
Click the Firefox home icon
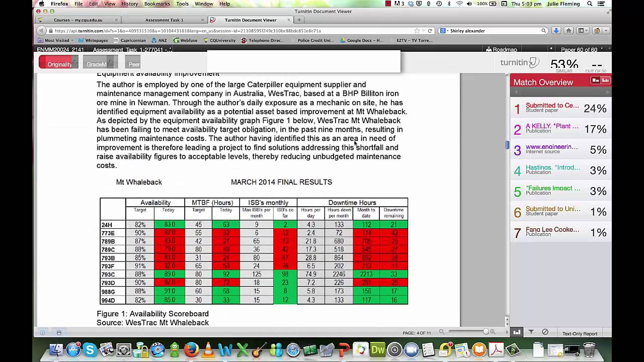pos(569,31)
